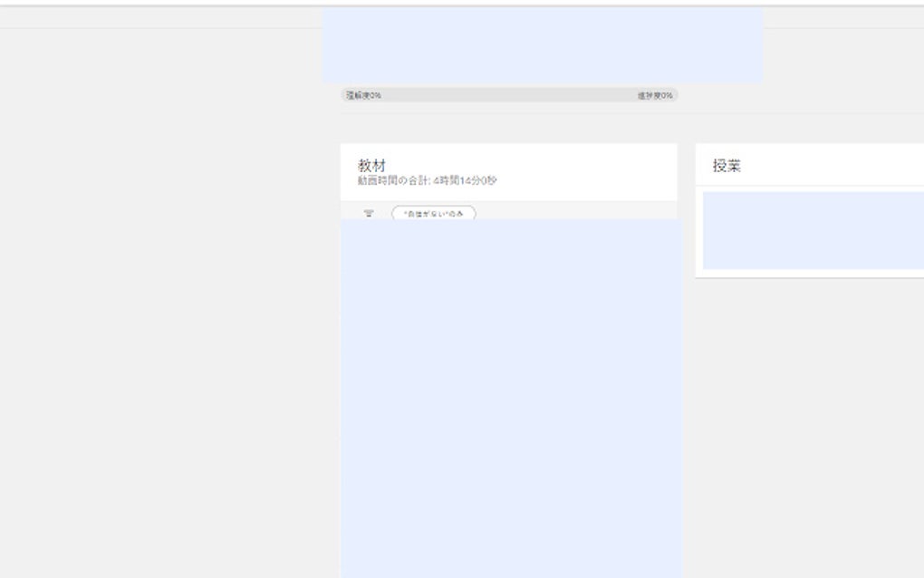This screenshot has height=578, width=924.
Task: Select the 理解度0% label on progress bar
Action: pyautogui.click(x=363, y=95)
